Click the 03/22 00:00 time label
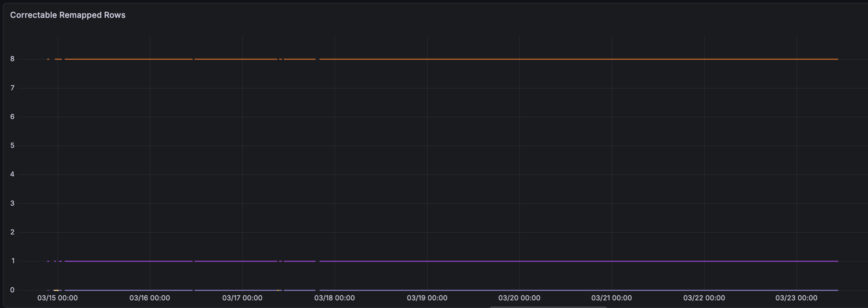This screenshot has height=308, width=868. [x=704, y=298]
